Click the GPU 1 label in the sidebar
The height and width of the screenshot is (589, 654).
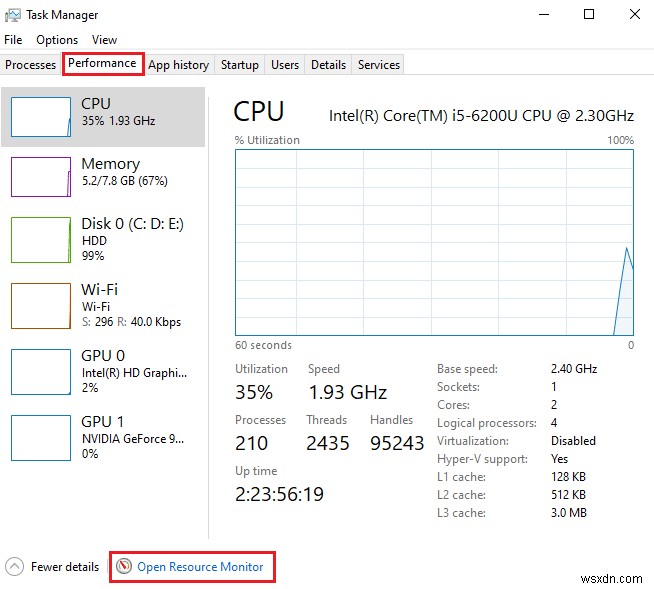click(x=103, y=422)
